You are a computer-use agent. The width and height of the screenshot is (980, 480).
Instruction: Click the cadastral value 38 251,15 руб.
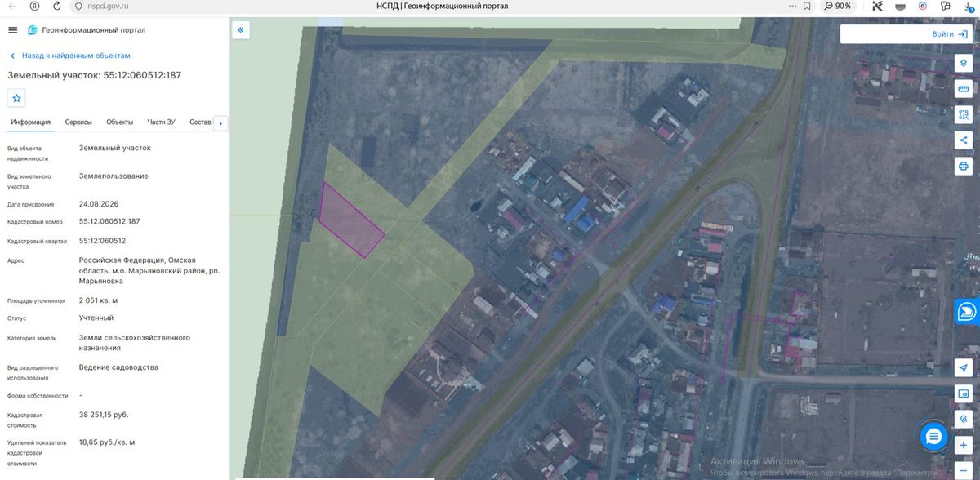coord(104,415)
